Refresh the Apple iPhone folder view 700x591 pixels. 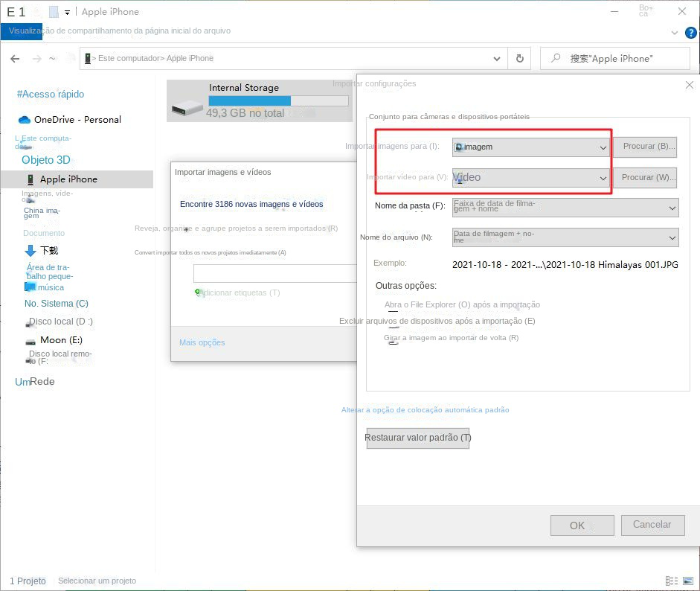coord(520,59)
